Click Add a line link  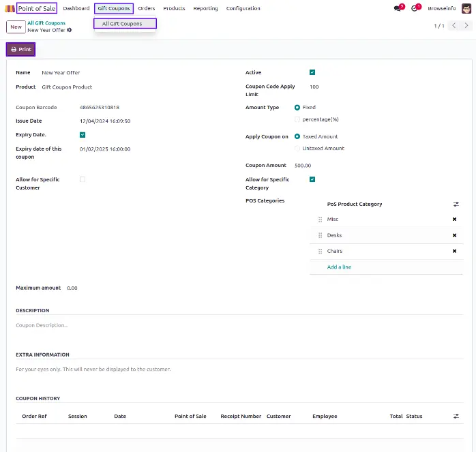(339, 267)
